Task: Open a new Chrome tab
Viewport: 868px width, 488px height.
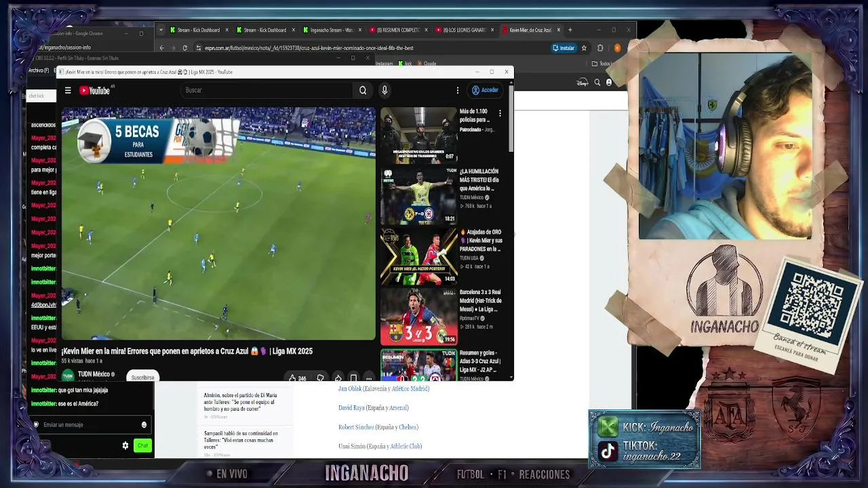Action: click(570, 30)
